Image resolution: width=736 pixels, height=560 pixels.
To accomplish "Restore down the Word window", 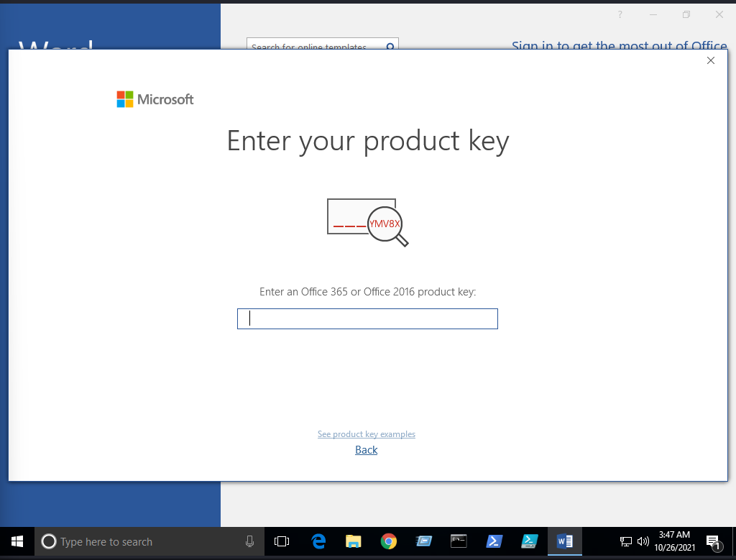I will pos(686,14).
